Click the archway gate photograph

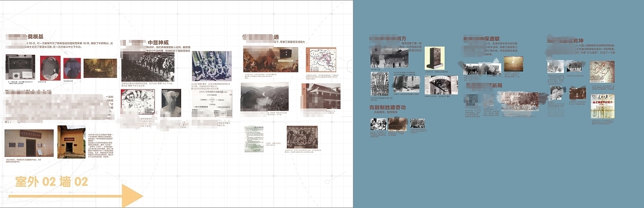[441, 84]
